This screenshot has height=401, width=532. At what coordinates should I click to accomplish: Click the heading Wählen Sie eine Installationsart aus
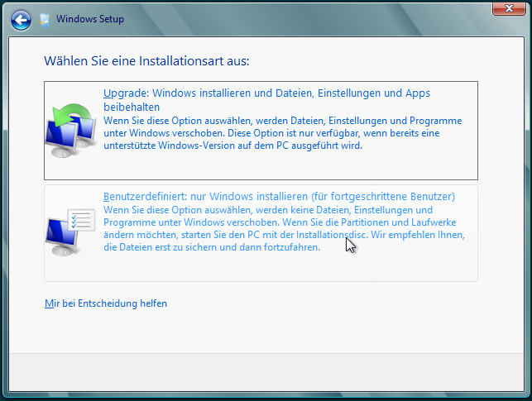[146, 61]
